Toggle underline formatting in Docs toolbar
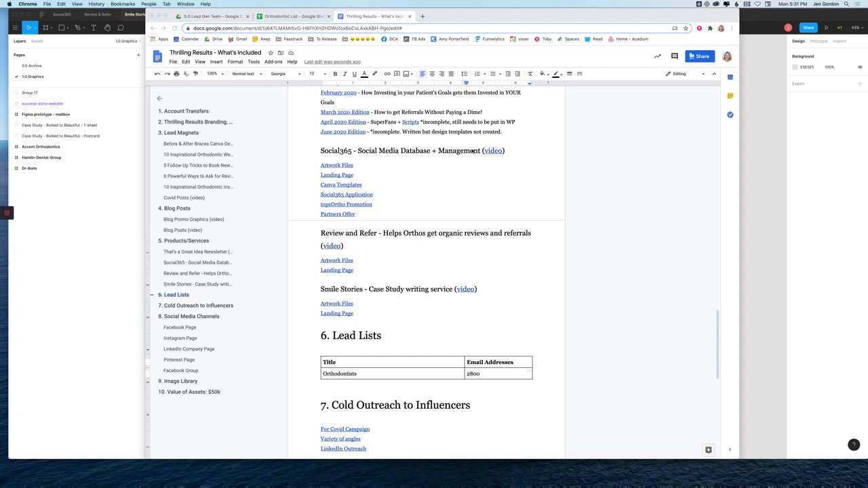Image resolution: width=868 pixels, height=488 pixels. click(x=354, y=74)
